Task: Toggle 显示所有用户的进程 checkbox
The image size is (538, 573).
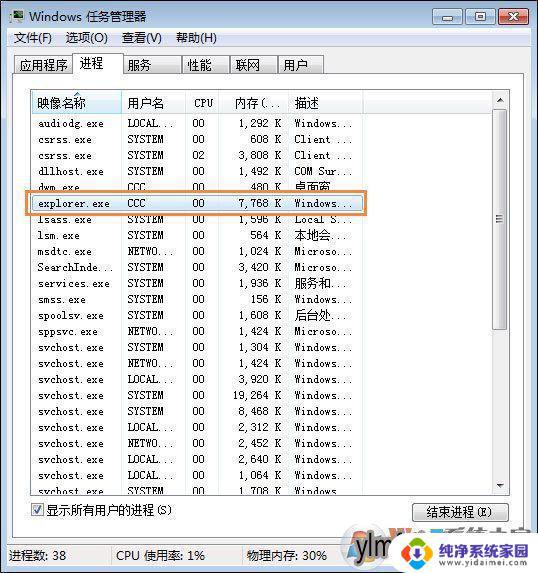Action: point(37,510)
